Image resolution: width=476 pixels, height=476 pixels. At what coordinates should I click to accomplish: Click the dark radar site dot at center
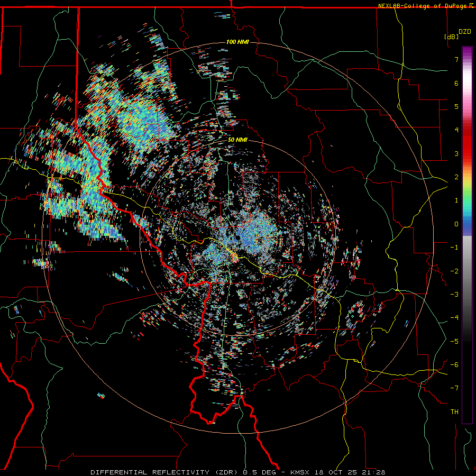coord(237,237)
